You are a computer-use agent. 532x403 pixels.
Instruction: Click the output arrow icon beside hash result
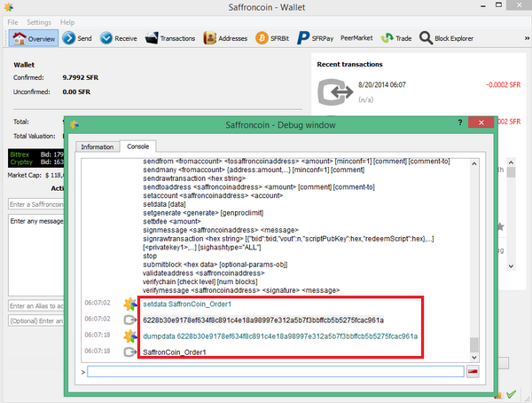[x=130, y=320]
